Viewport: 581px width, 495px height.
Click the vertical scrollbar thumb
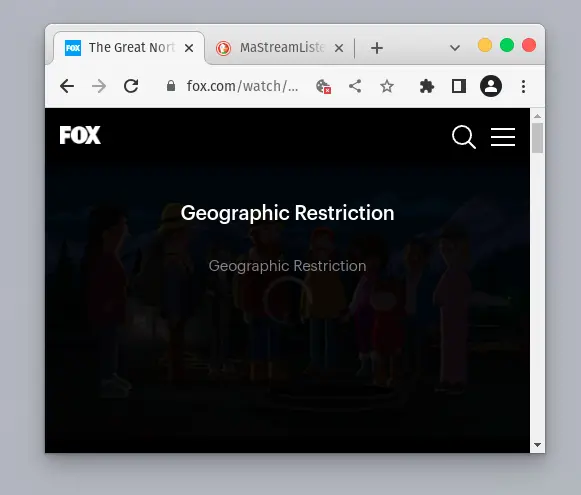pyautogui.click(x=537, y=138)
